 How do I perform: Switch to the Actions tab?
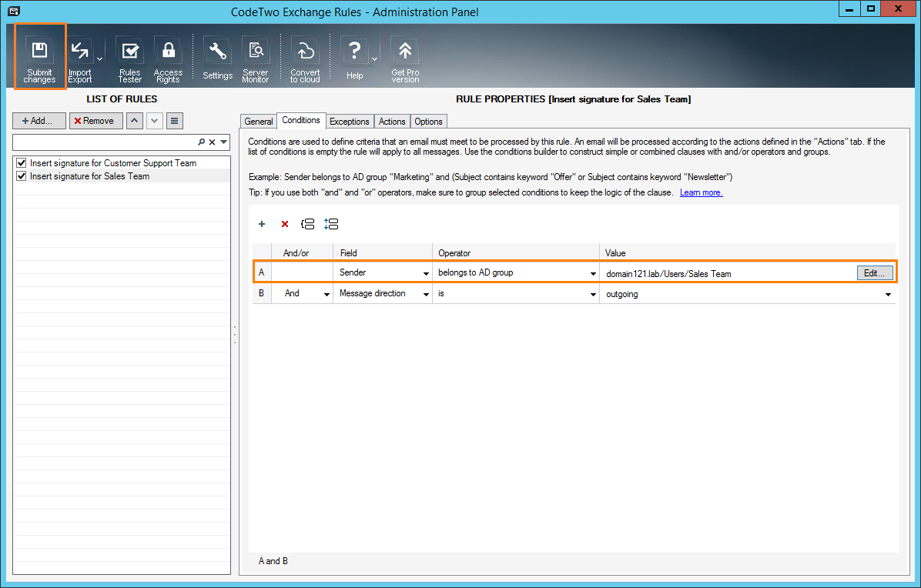pyautogui.click(x=392, y=122)
